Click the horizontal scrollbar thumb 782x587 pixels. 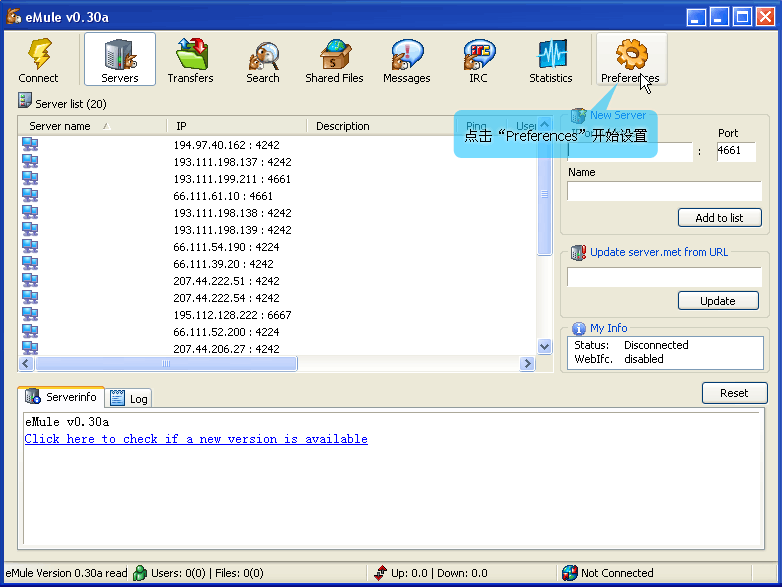[x=166, y=364]
